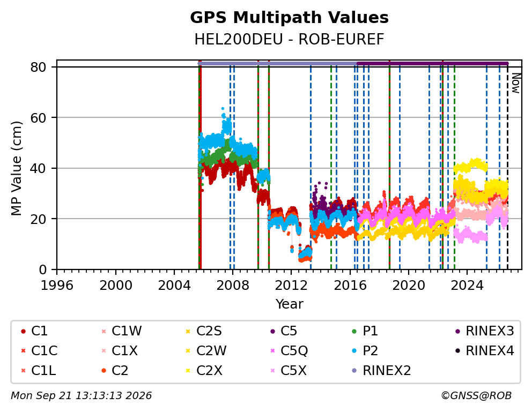Viewport: 532px width, 412px height.
Task: Click the C5Q magenta legend entry
Action: click(x=289, y=351)
